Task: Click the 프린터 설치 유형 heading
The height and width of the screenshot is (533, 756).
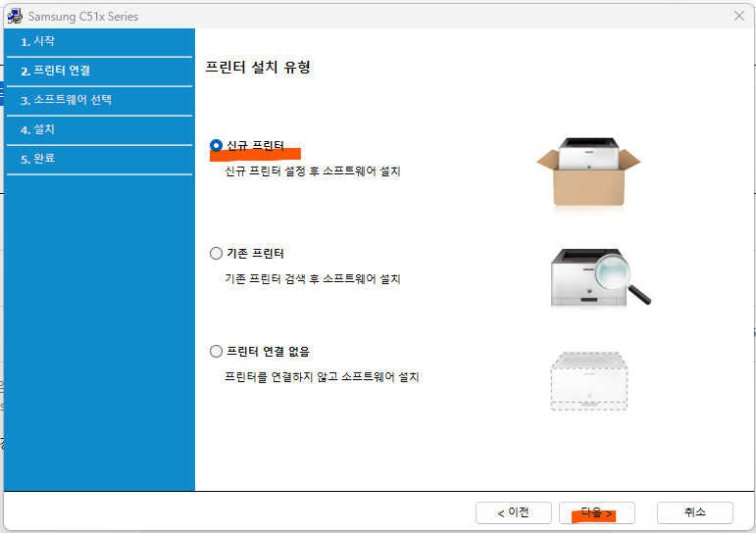Action: coord(258,67)
